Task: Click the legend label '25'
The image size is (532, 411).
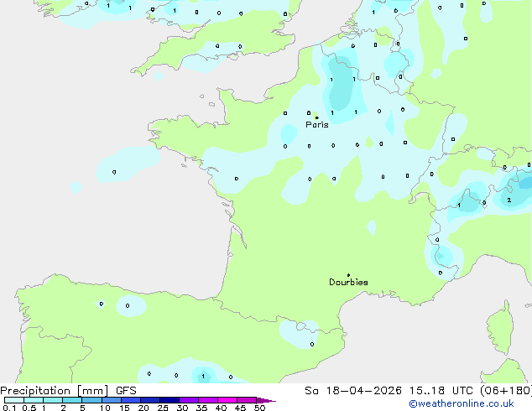Action: tap(163, 408)
